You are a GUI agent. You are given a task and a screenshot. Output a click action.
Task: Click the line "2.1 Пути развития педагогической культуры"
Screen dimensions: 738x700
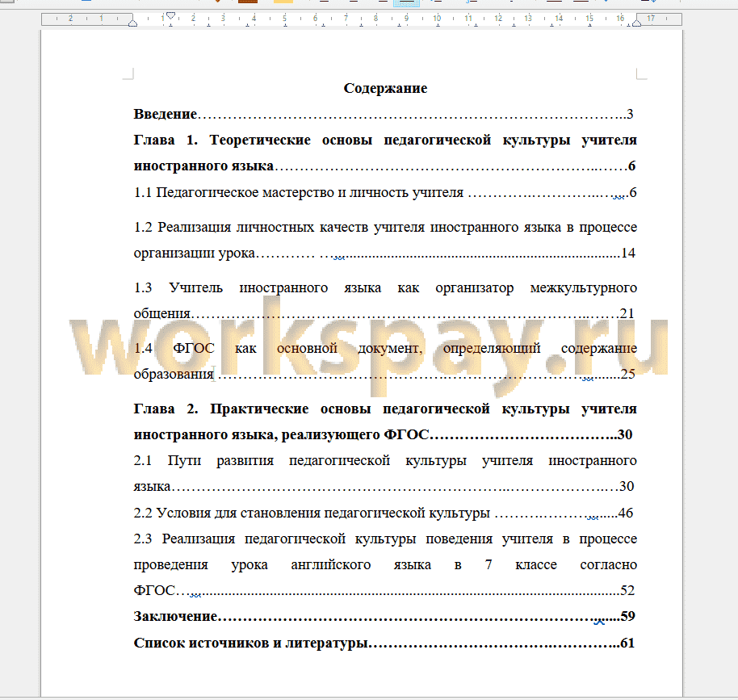pos(385,460)
